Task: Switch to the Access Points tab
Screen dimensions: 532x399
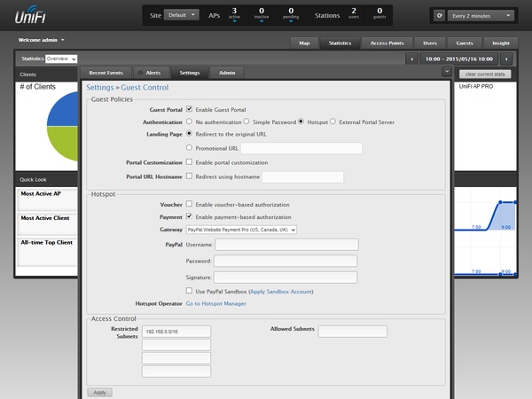Action: 386,42
